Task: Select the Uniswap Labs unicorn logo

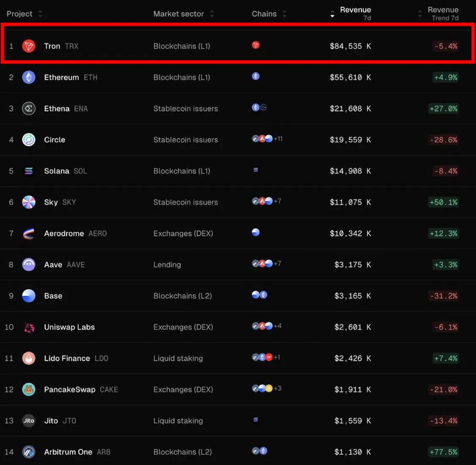Action: click(29, 327)
